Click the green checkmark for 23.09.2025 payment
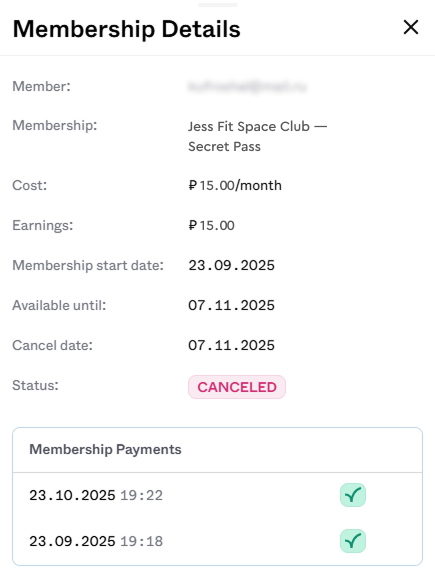 (353, 541)
